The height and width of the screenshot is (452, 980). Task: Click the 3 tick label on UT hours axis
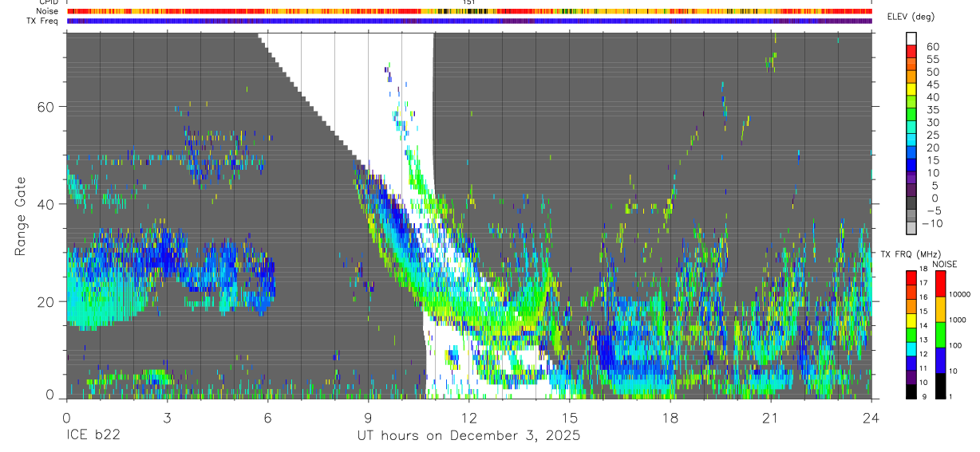167,419
